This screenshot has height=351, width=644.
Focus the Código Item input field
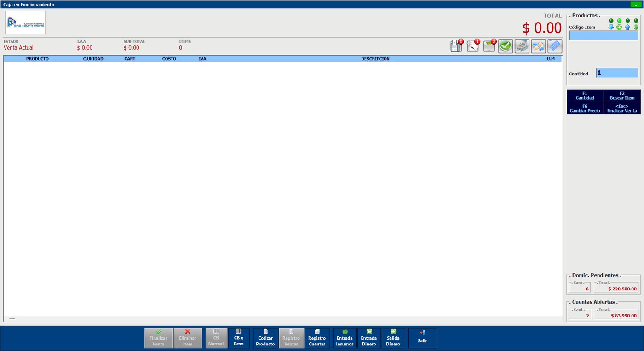click(604, 36)
